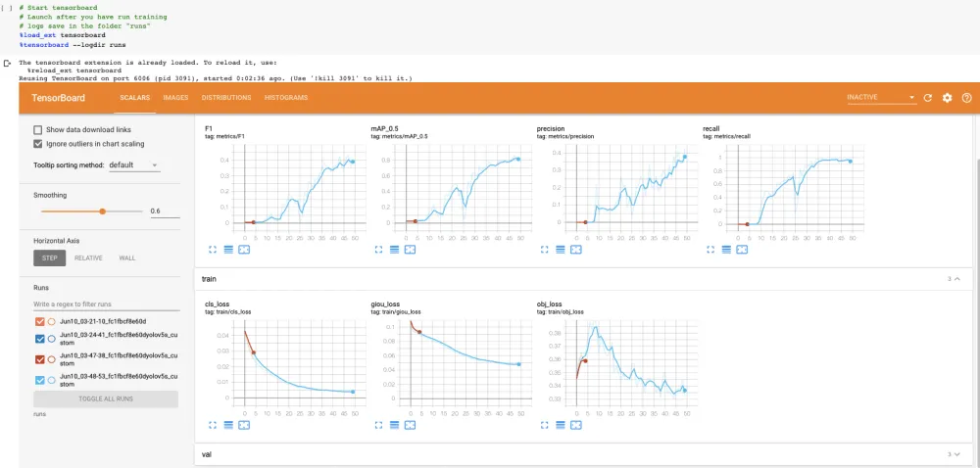The width and height of the screenshot is (980, 468).
Task: Open the TensorBoard help question mark icon
Action: 966,98
